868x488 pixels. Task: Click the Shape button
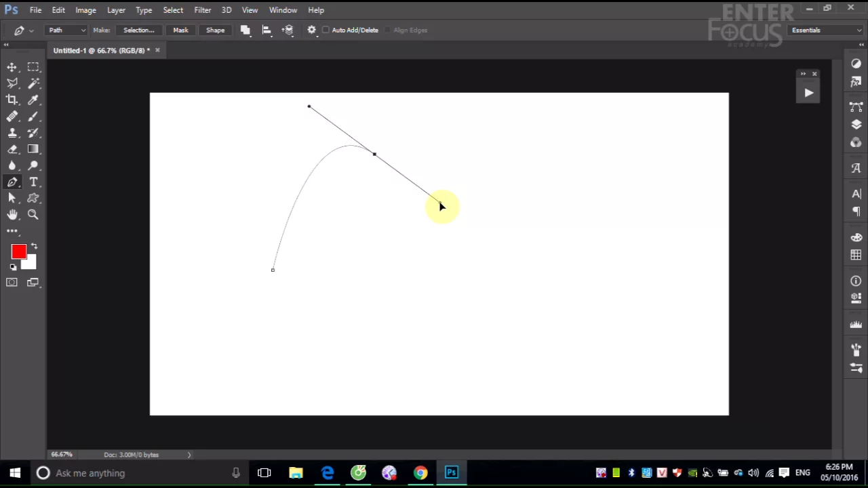click(x=215, y=30)
